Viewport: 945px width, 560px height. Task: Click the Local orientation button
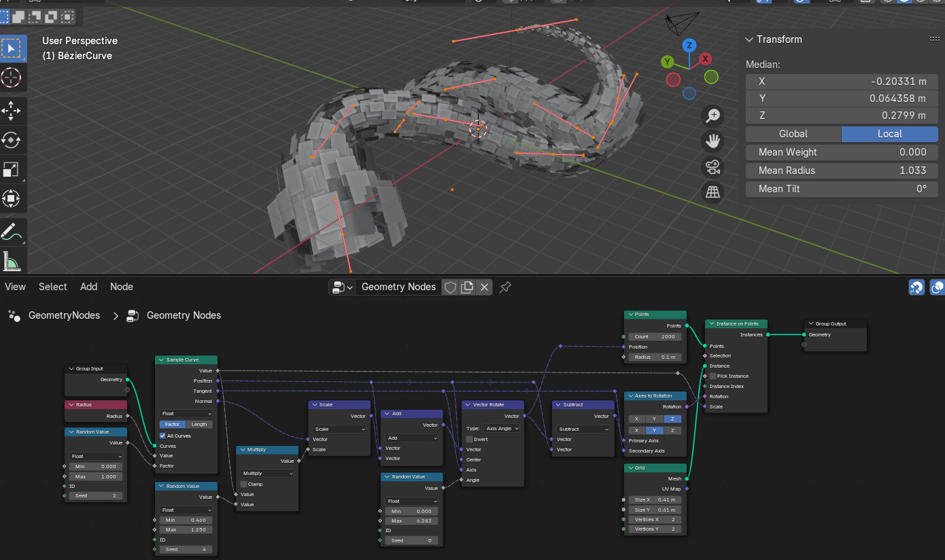tap(890, 134)
